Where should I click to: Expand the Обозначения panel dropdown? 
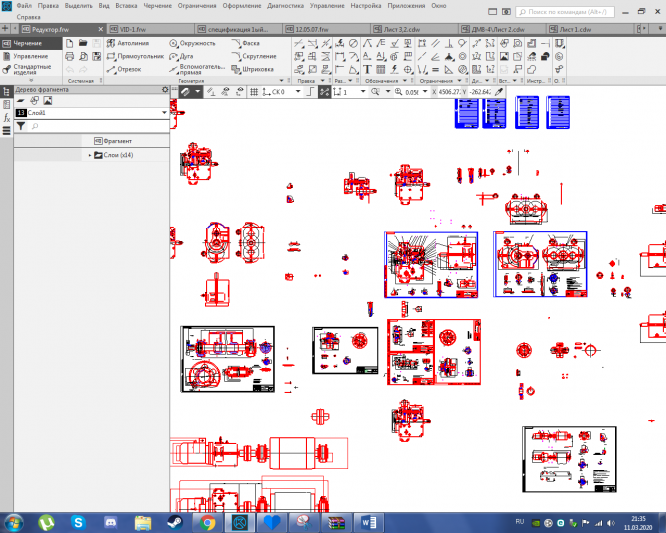click(405, 81)
